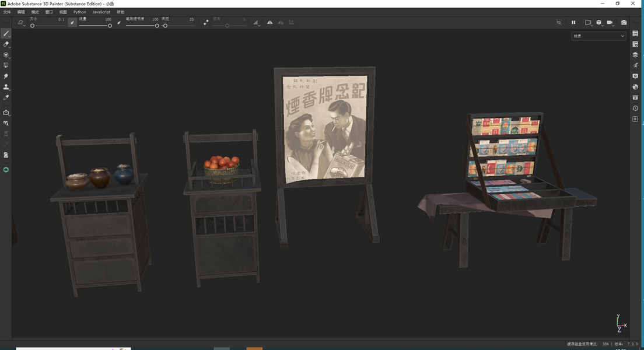Select the Smudge tool
The width and height of the screenshot is (644, 350).
coord(6,76)
